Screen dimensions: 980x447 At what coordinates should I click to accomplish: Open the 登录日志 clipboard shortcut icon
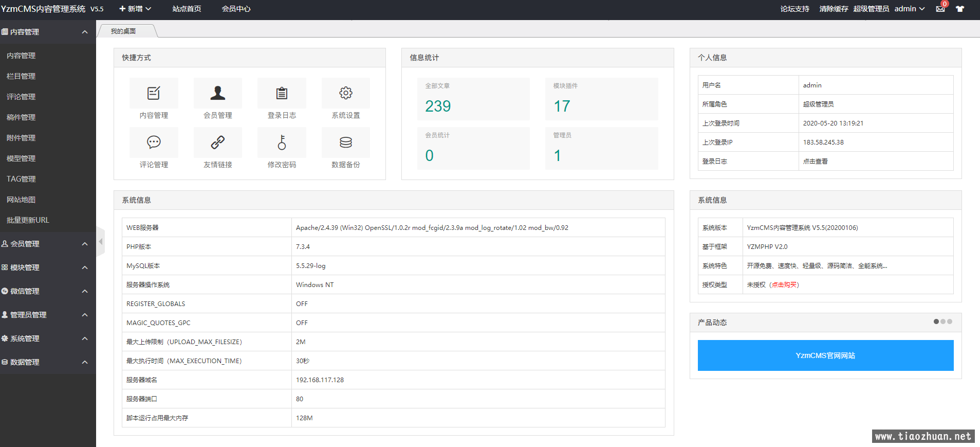282,93
